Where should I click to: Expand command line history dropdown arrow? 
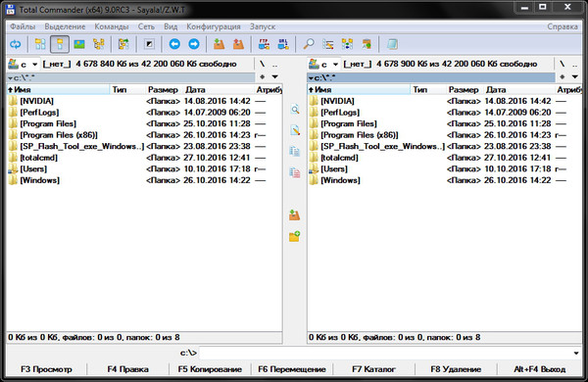576,353
